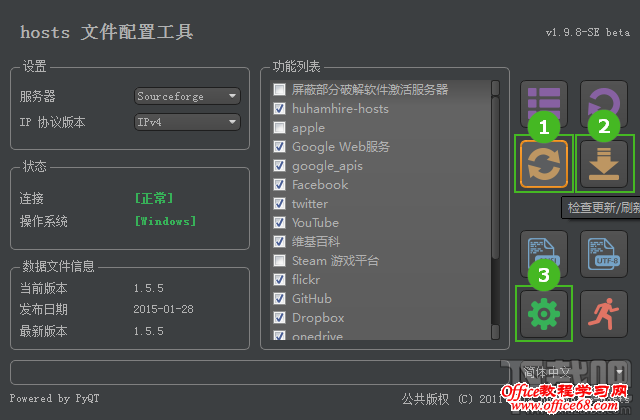Toggle the 维基百科 checkbox
The width and height of the screenshot is (640, 420).
[x=280, y=241]
